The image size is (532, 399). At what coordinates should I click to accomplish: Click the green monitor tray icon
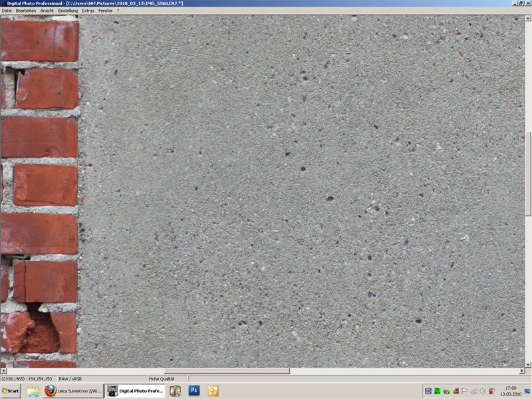click(438, 391)
